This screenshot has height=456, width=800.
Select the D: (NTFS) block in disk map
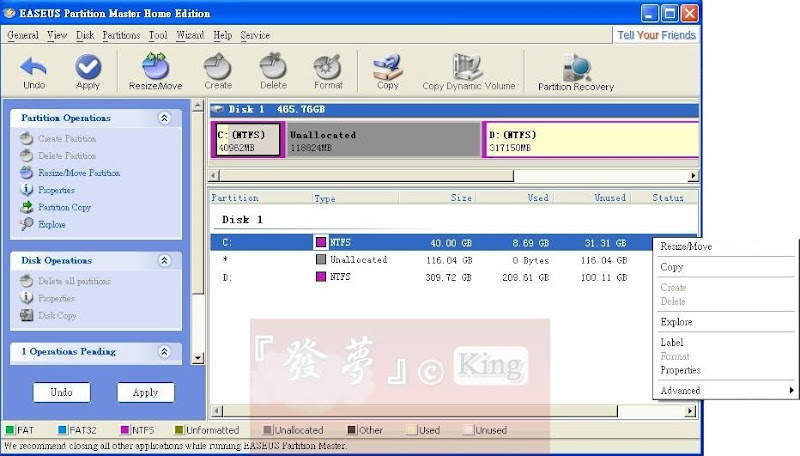[591, 140]
